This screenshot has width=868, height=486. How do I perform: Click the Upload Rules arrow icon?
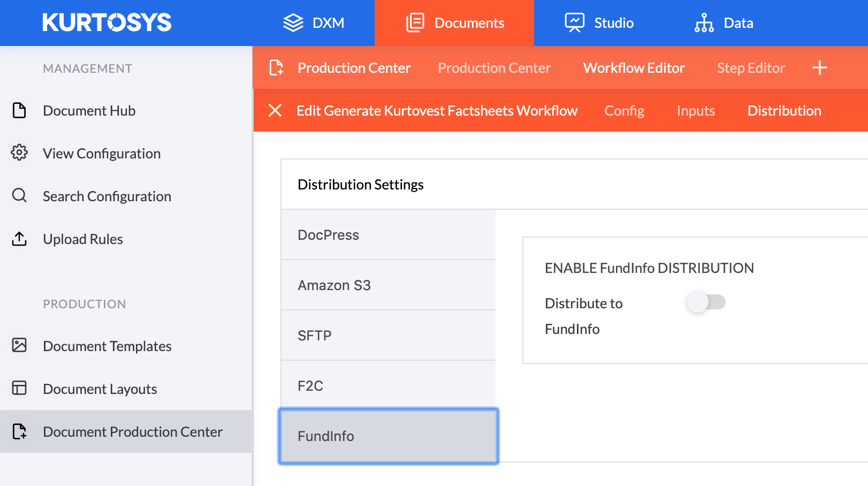19,239
